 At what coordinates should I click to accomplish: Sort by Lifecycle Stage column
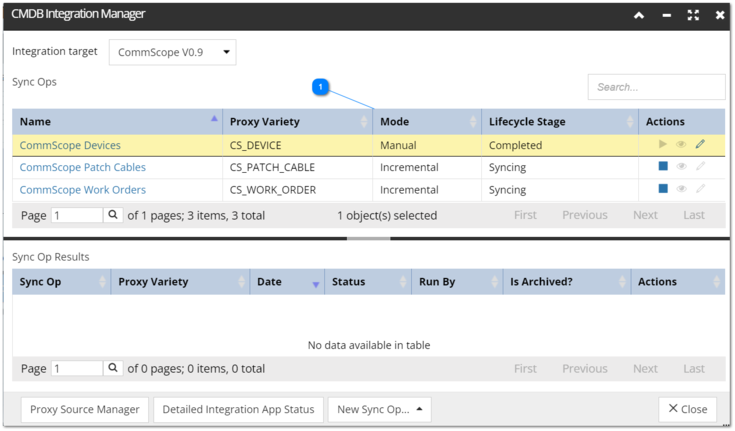tap(560, 121)
